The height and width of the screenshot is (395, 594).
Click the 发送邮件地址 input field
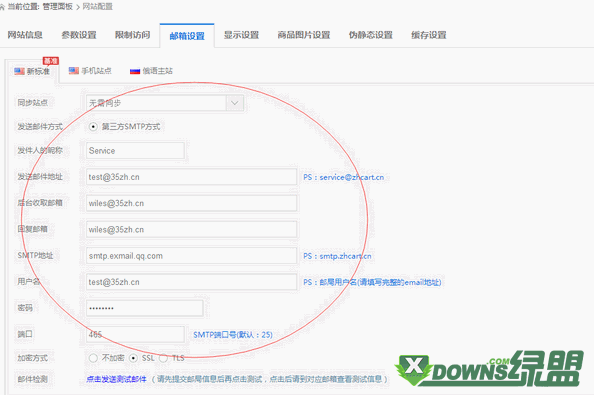coord(192,177)
